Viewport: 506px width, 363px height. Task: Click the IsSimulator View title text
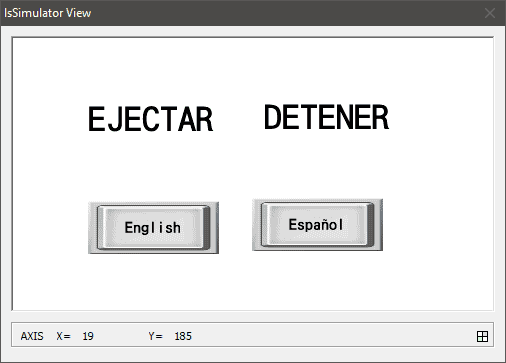coord(47,13)
